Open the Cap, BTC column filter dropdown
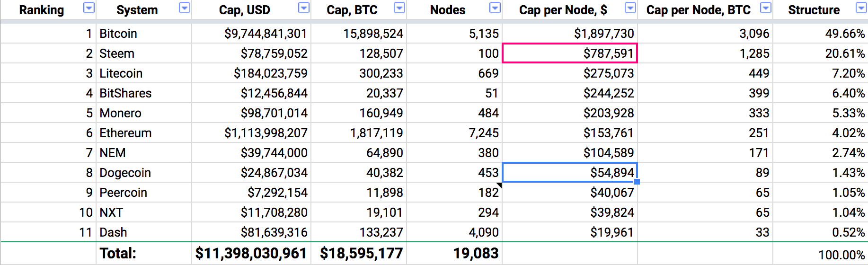868x265 pixels. click(x=399, y=8)
